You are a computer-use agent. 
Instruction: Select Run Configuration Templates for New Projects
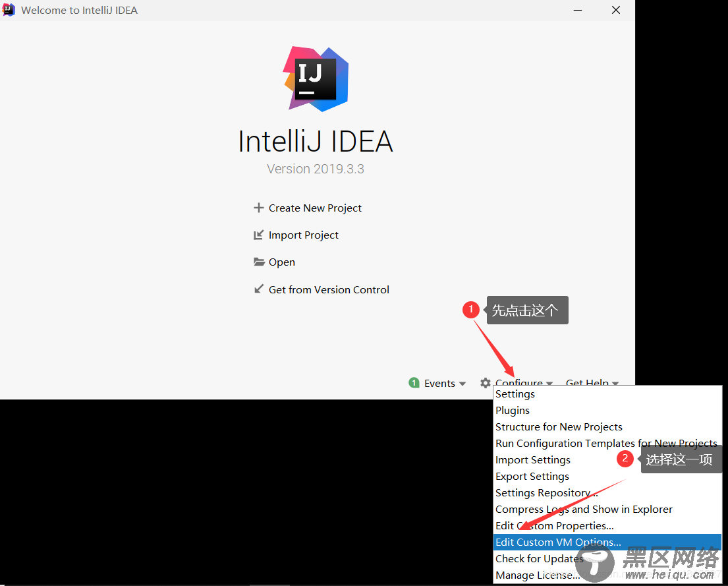pyautogui.click(x=607, y=444)
